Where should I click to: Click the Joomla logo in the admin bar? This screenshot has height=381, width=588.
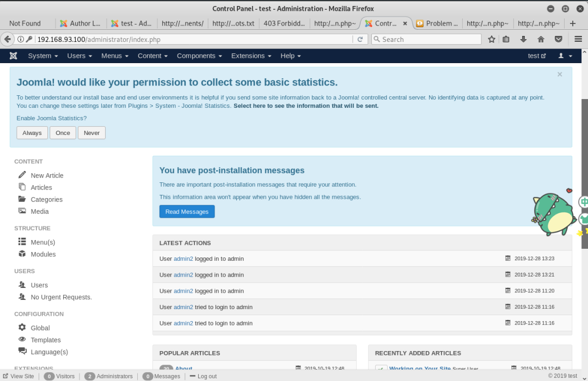(x=14, y=56)
